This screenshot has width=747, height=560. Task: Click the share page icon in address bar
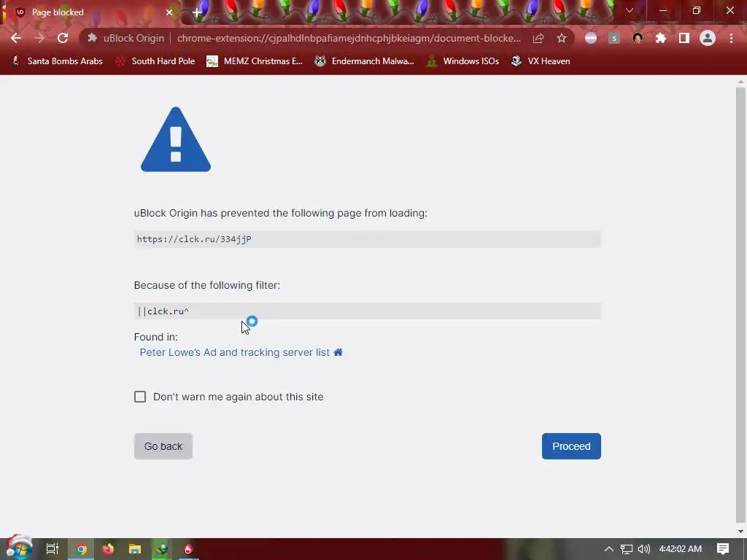538,38
